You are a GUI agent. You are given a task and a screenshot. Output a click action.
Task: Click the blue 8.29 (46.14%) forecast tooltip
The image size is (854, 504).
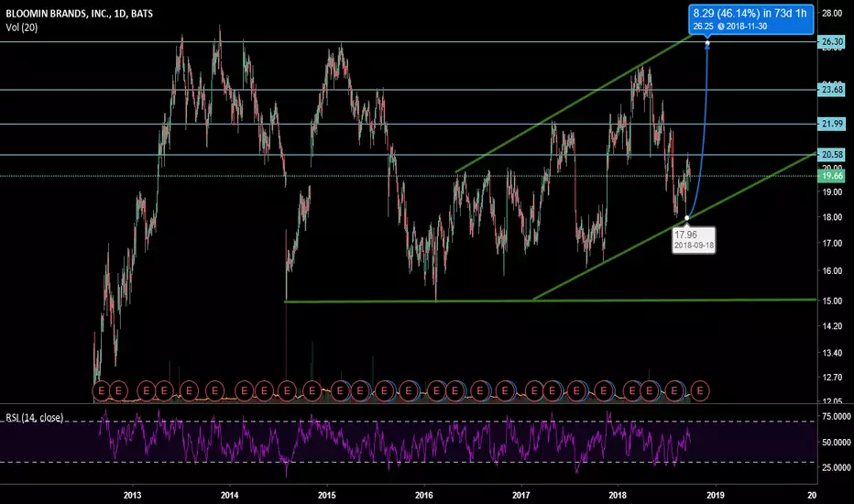[x=750, y=18]
